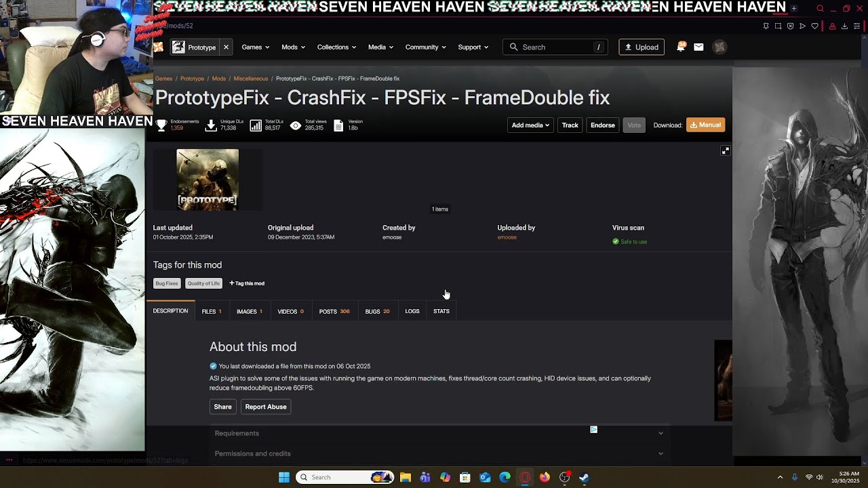
Task: Click the Bug Fixes tag
Action: [167, 283]
